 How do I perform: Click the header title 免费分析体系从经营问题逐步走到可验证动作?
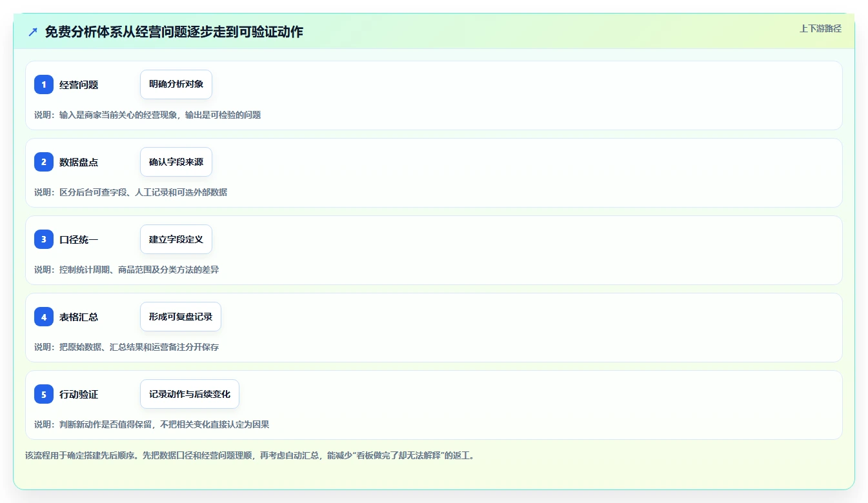point(174,32)
